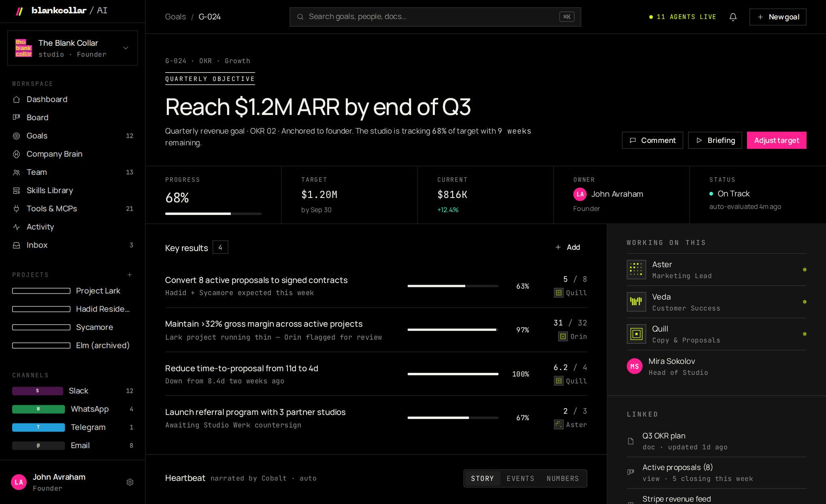Click the Activity pulse icon
Viewport: 826px width, 504px height.
click(16, 227)
